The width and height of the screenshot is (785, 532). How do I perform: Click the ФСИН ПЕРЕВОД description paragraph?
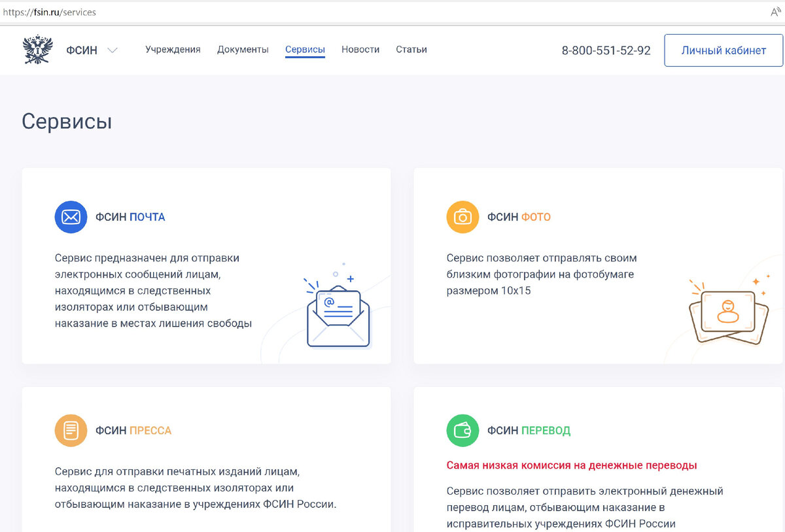click(x=585, y=507)
